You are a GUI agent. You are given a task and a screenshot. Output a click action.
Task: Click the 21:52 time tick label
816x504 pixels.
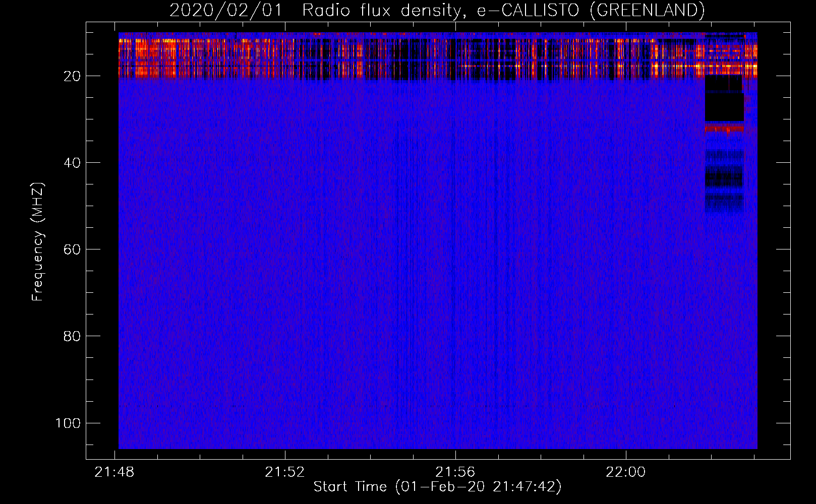[x=285, y=472]
